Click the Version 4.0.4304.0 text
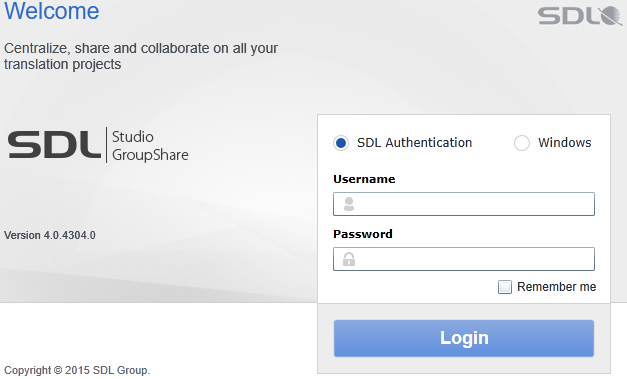Screen dimensions: 627x379 coord(50,235)
